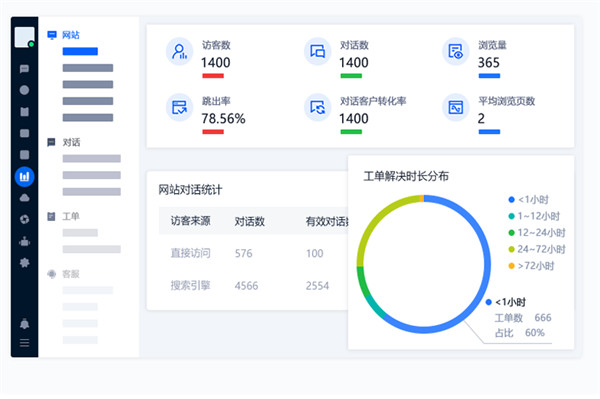Click the 访客数 visitor count icon
This screenshot has height=399, width=600.
point(179,52)
